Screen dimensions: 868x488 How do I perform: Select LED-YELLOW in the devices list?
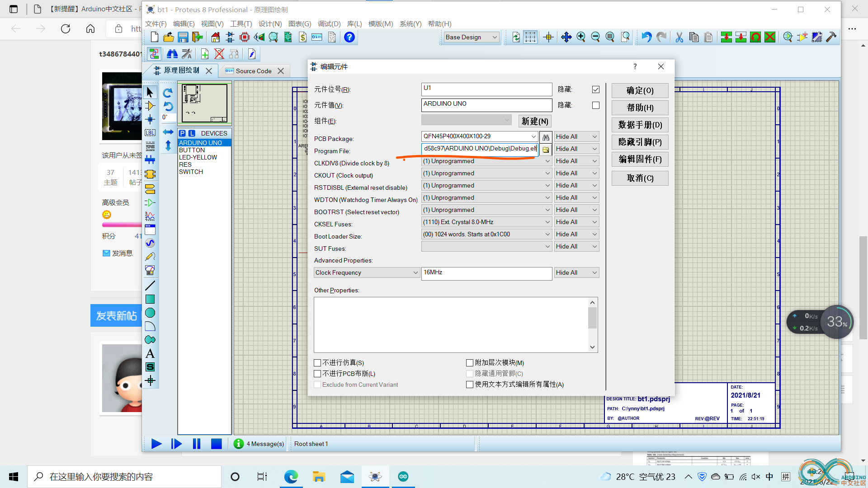pos(198,157)
